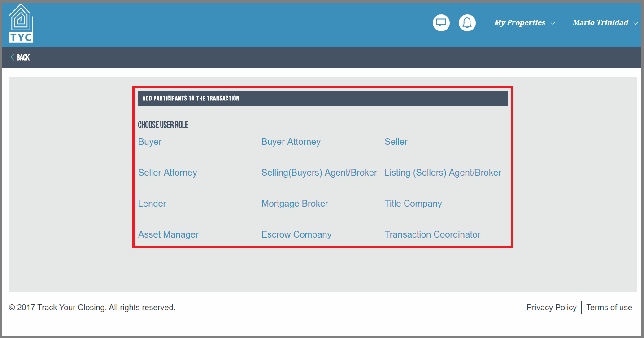The width and height of the screenshot is (644, 338).
Task: Select the Mortgage Broker role
Action: click(295, 204)
